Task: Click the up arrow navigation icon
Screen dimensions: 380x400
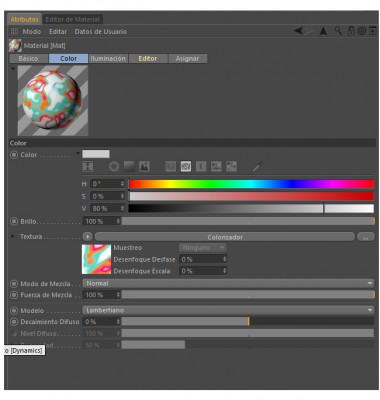Action: point(323,31)
